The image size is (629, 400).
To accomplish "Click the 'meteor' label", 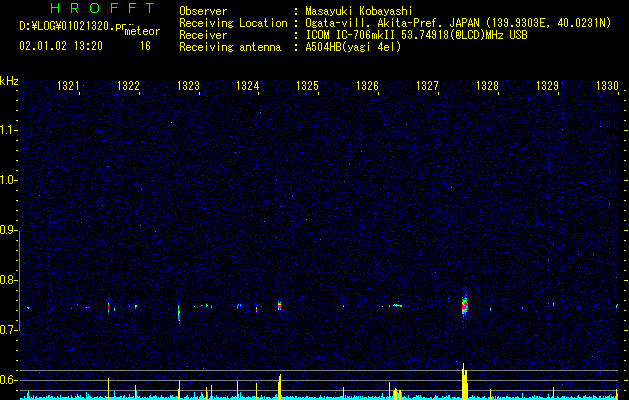I will (x=142, y=31).
